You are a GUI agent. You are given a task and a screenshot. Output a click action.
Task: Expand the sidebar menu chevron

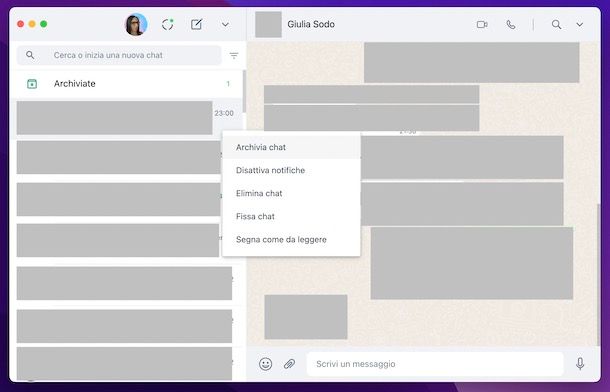(225, 24)
